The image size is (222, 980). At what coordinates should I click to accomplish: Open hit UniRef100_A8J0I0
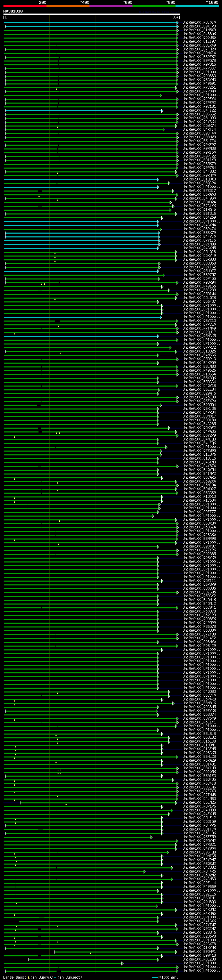click(199, 23)
